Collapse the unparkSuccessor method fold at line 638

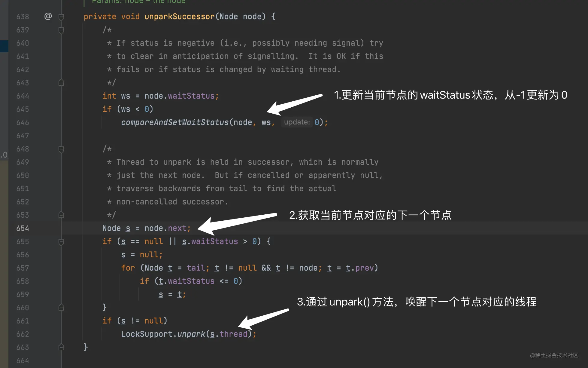61,17
